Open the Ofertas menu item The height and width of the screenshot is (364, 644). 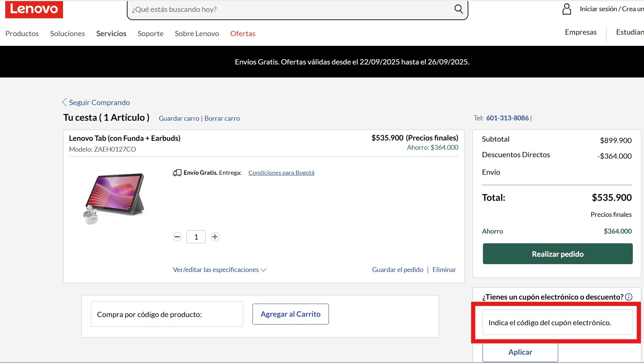click(x=243, y=34)
